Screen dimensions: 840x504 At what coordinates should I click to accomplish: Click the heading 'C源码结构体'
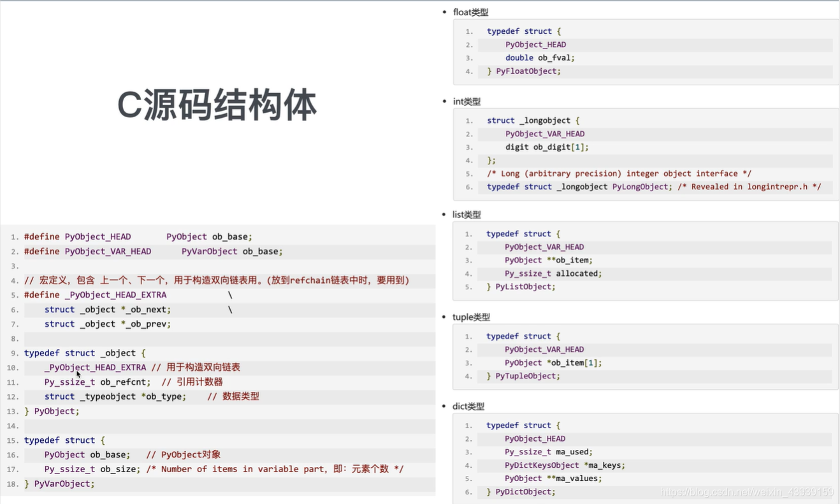217,106
